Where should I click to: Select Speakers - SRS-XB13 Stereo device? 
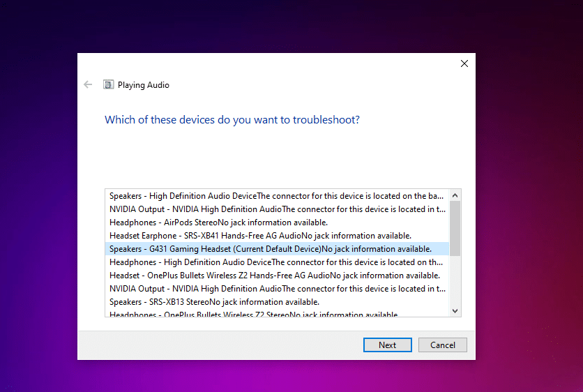pos(277,302)
